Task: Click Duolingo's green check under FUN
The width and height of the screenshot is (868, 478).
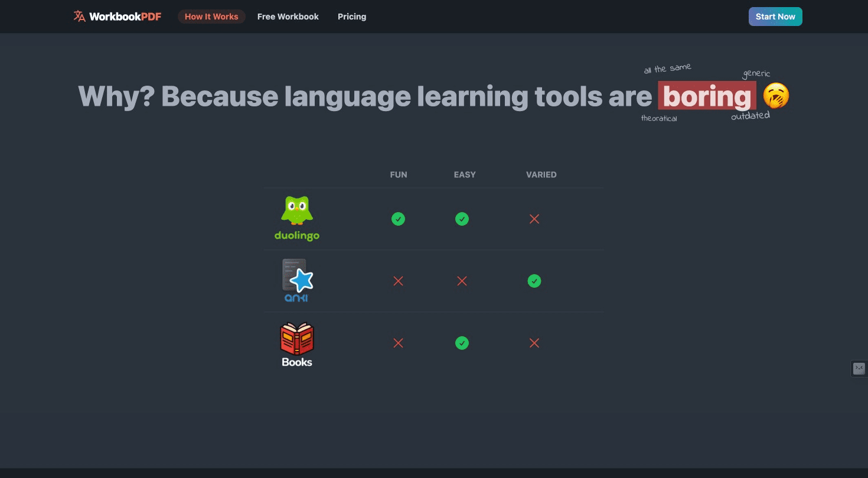Action: [x=398, y=219]
